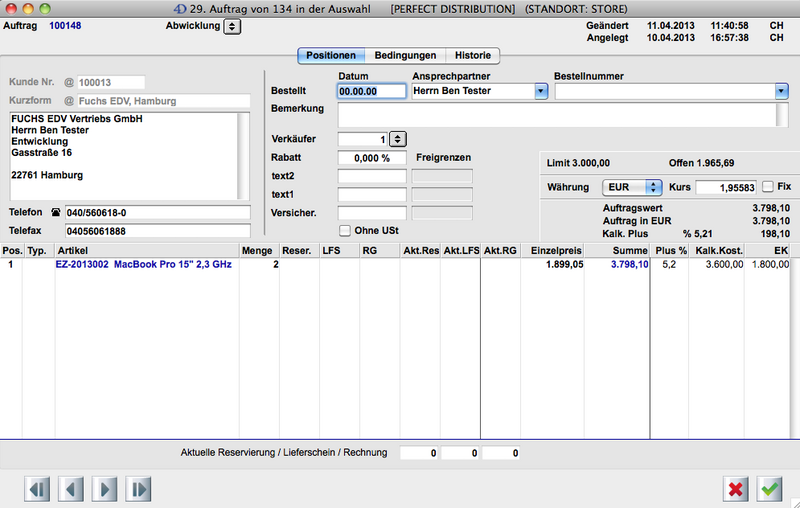This screenshot has width=800, height=508.
Task: Click the Verkäufer stepper arrows
Action: point(397,139)
